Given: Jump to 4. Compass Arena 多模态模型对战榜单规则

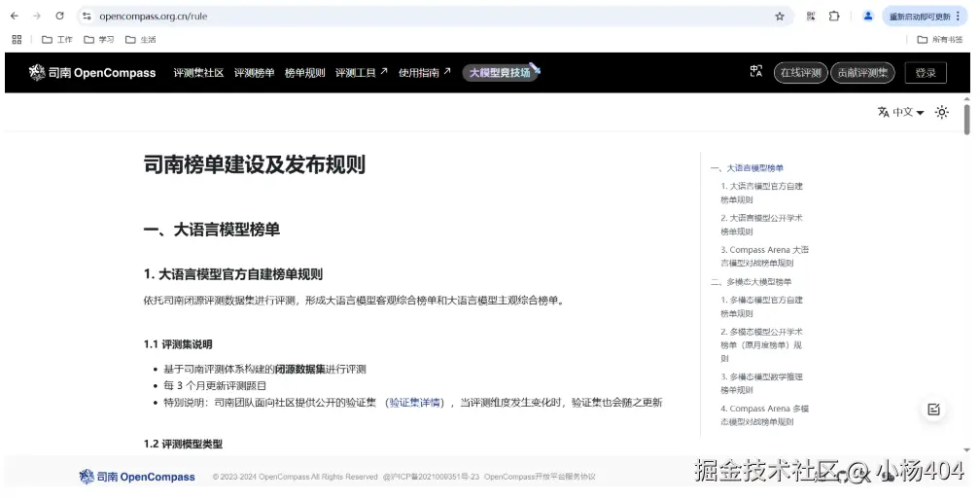Looking at the screenshot, I should 764,415.
